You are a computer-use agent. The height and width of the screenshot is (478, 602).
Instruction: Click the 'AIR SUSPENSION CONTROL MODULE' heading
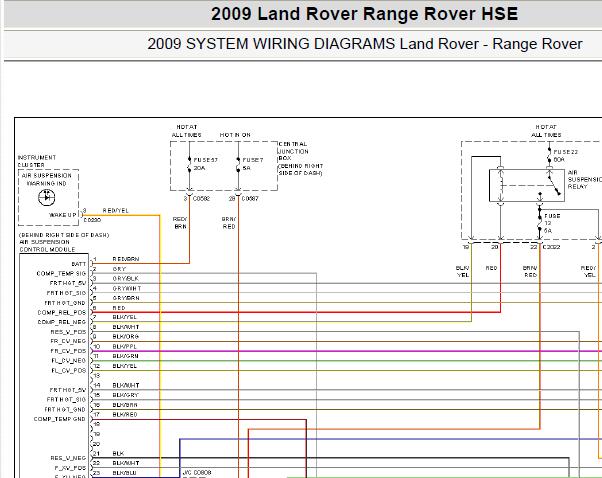[x=47, y=246]
